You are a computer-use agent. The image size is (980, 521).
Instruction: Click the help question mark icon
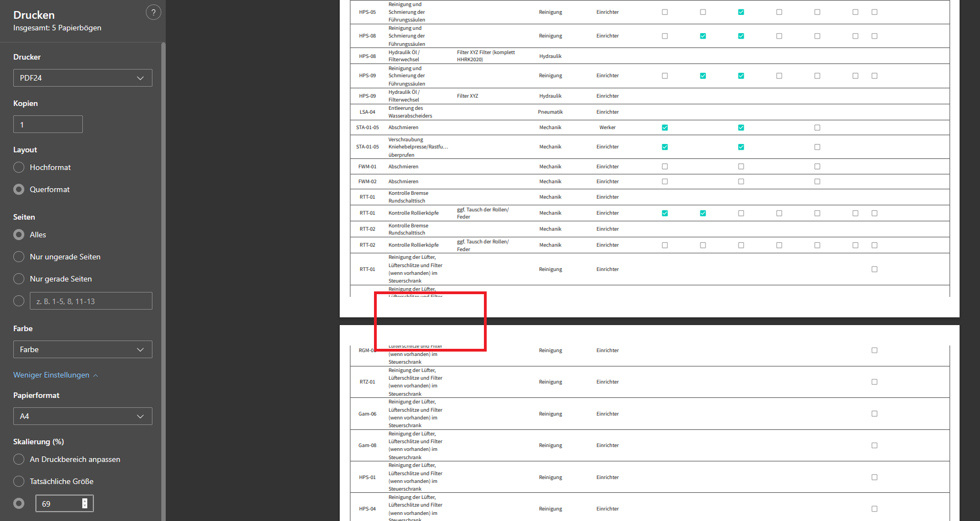coord(153,12)
